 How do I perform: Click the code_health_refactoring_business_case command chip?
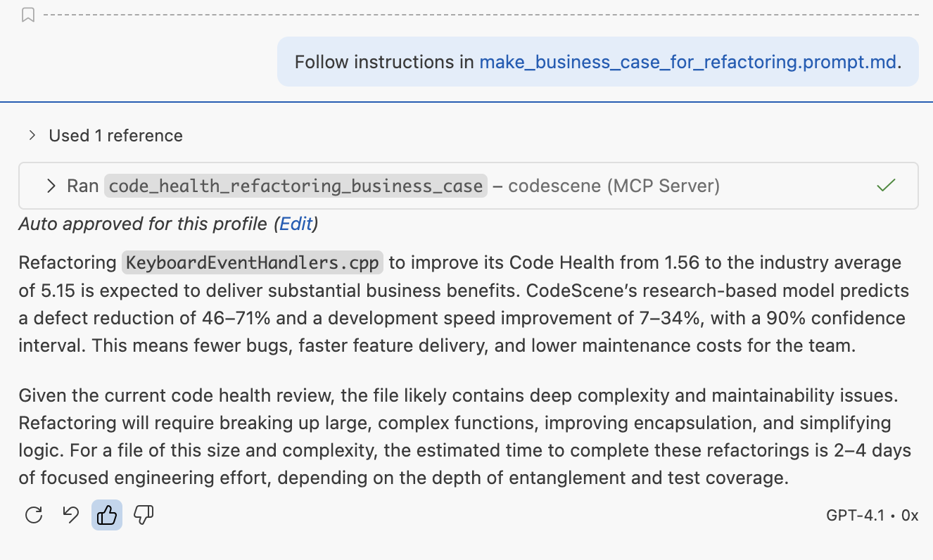[296, 186]
